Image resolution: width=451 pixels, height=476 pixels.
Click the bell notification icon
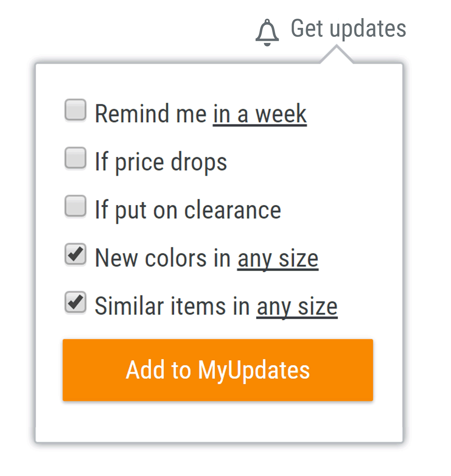[x=267, y=32]
